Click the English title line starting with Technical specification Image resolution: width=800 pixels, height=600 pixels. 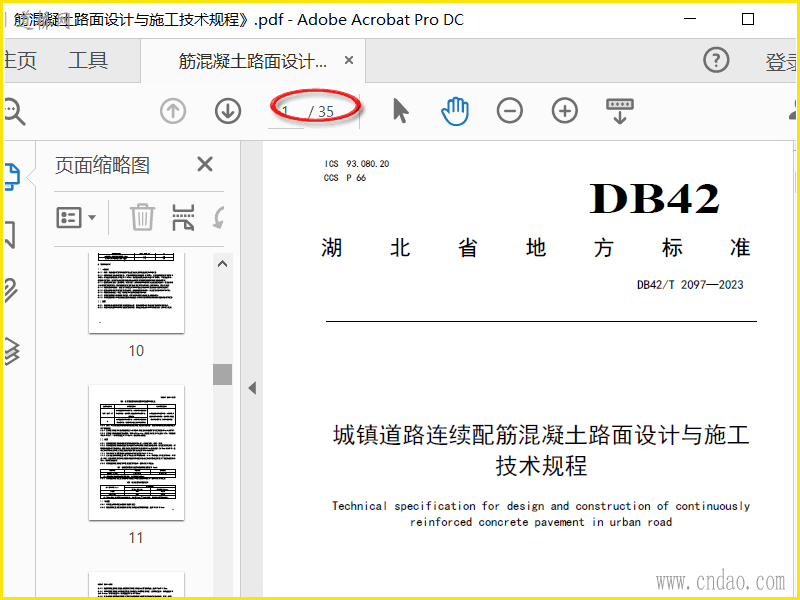coord(541,506)
